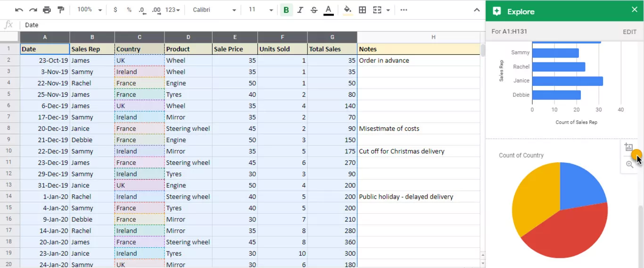Open the Borders tool
Image resolution: width=644 pixels, height=268 pixels.
[363, 10]
